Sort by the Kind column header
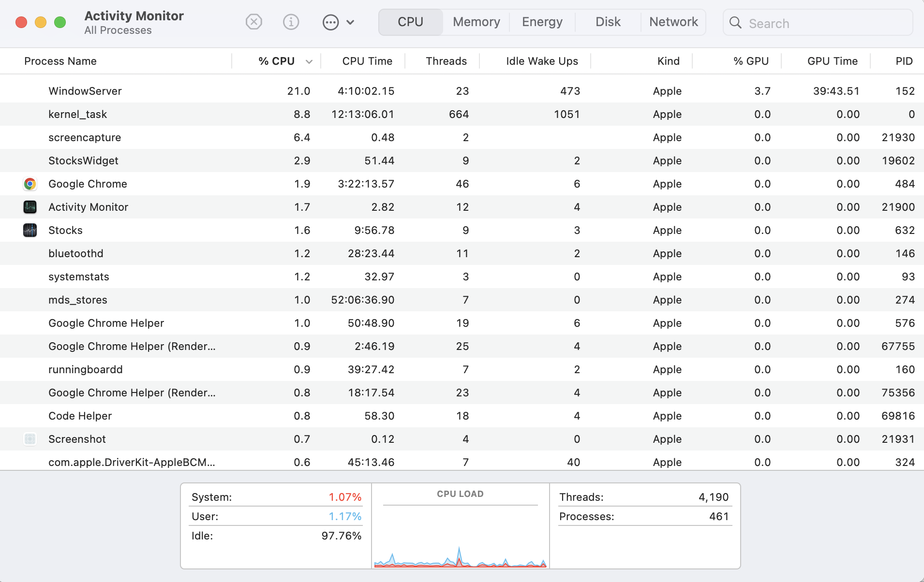Viewport: 924px width, 582px height. [x=669, y=61]
